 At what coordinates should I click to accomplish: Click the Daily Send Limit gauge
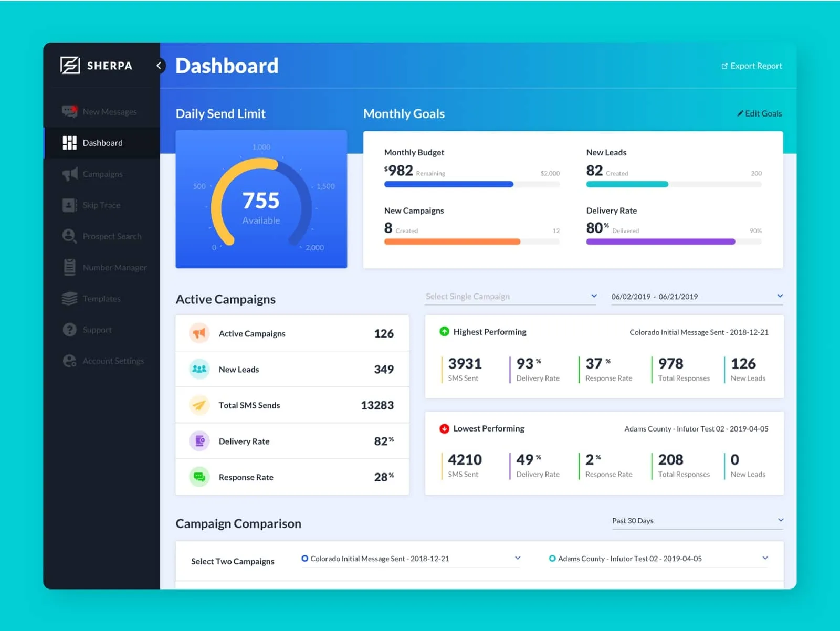261,199
